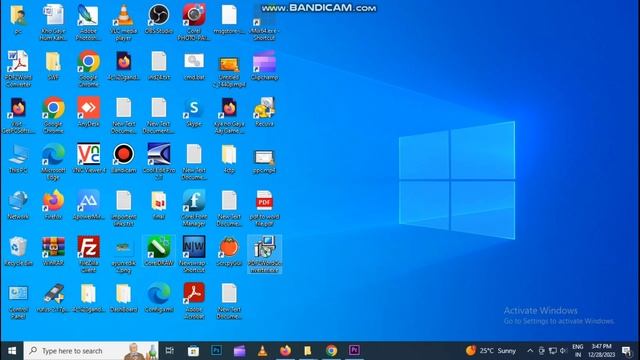Image resolution: width=640 pixels, height=360 pixels.
Task: Switch to Photoshop on the taskbar
Action: (x=216, y=351)
